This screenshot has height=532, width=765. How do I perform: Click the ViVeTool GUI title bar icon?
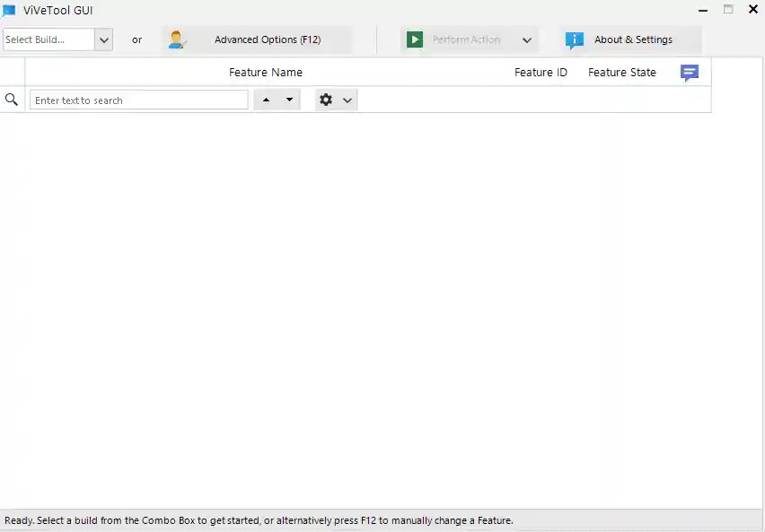coord(9,10)
